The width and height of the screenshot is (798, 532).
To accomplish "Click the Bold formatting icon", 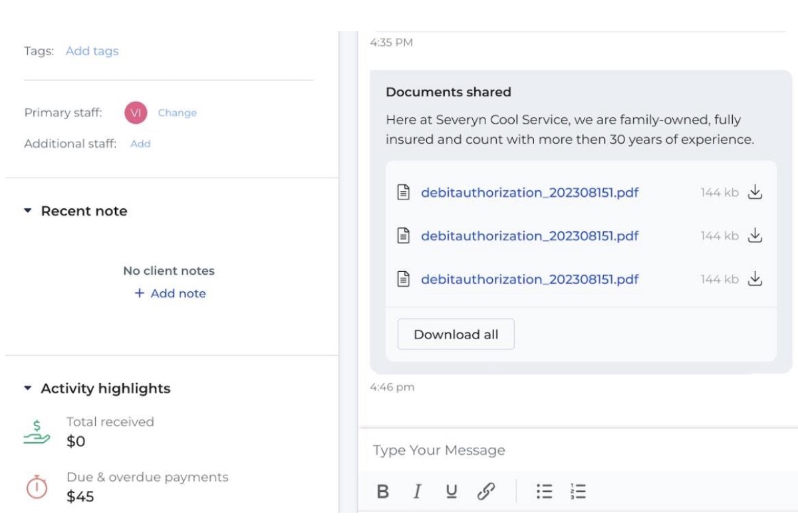I will click(383, 491).
